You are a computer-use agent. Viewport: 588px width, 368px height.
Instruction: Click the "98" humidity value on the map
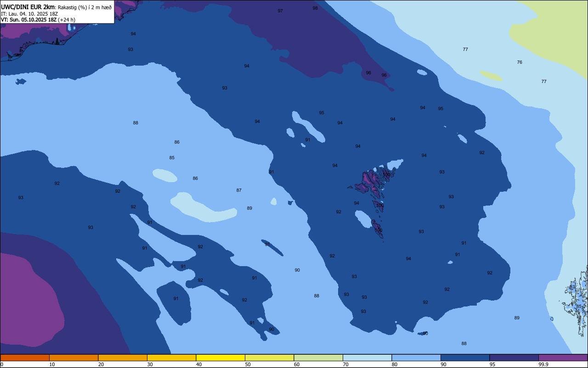click(x=315, y=8)
